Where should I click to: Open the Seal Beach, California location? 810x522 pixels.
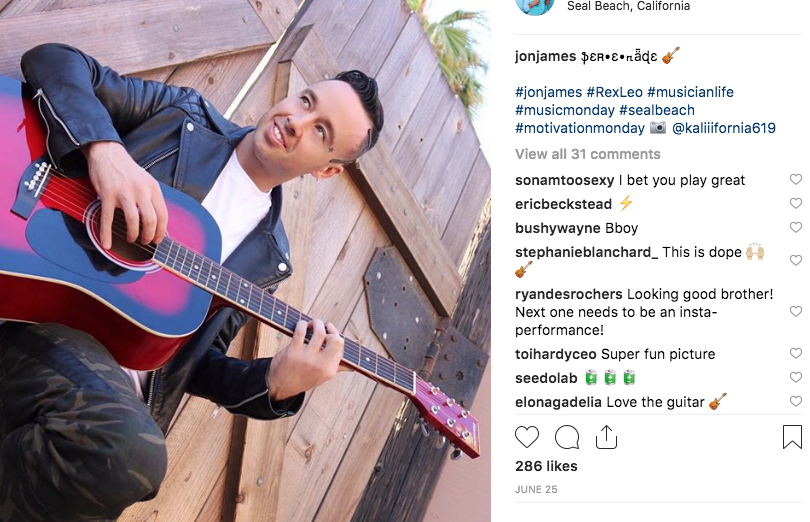coord(628,6)
